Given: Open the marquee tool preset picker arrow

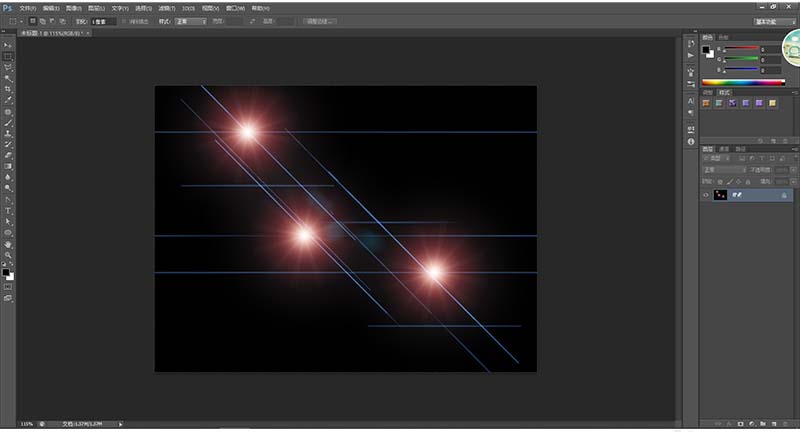Looking at the screenshot, I should coord(21,21).
